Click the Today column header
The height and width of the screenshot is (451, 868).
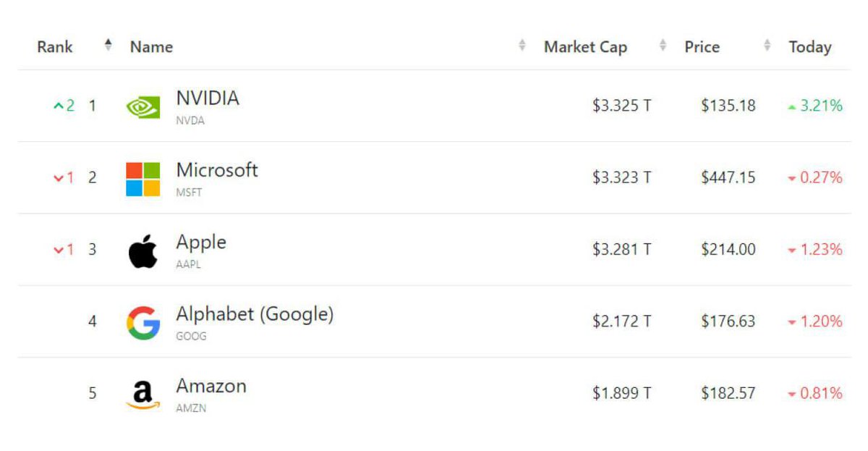coord(809,47)
